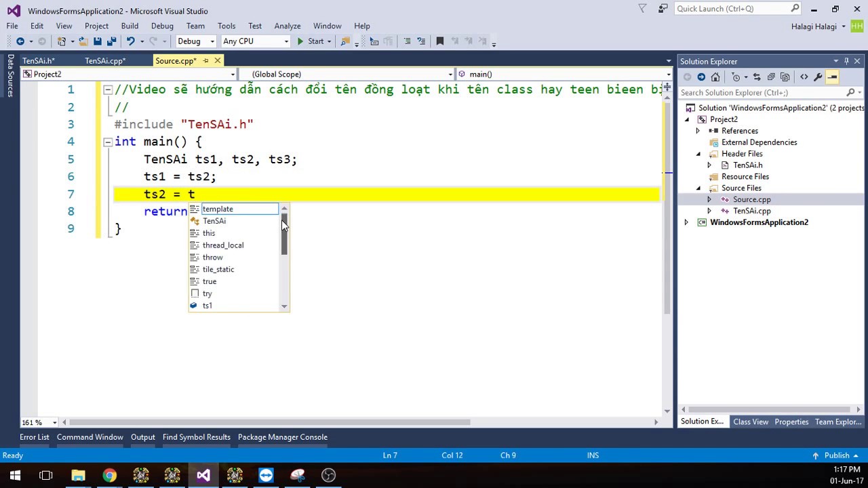Open the Analyze menu
Viewport: 868px width, 488px height.
click(288, 26)
